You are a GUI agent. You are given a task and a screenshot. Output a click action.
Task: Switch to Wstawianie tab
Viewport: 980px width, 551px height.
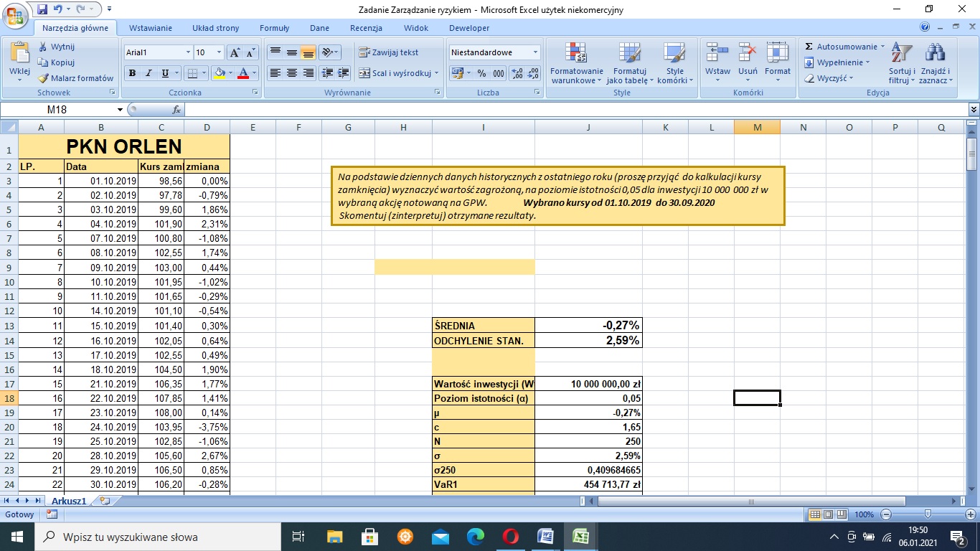[x=151, y=28]
